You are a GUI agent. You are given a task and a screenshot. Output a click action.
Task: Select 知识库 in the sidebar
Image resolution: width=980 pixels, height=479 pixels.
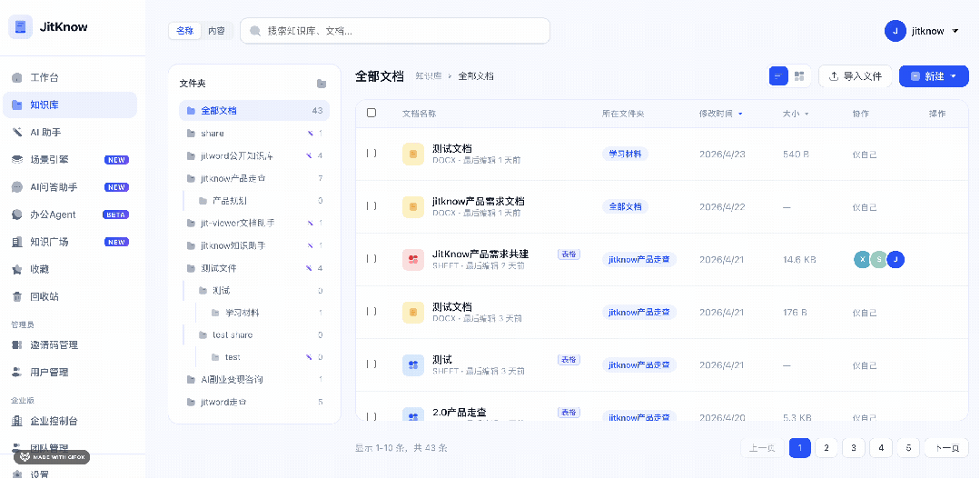pyautogui.click(x=70, y=105)
